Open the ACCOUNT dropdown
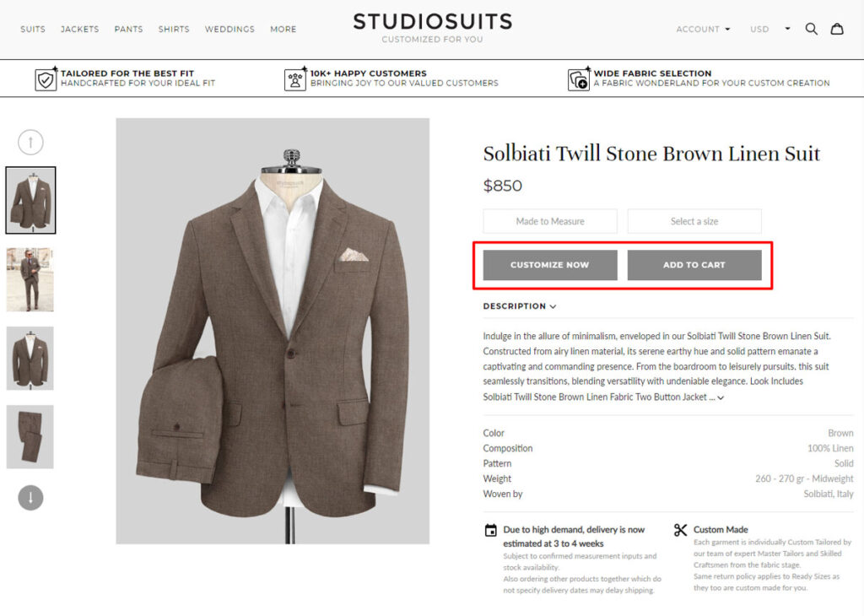The height and width of the screenshot is (616, 864). (x=703, y=30)
